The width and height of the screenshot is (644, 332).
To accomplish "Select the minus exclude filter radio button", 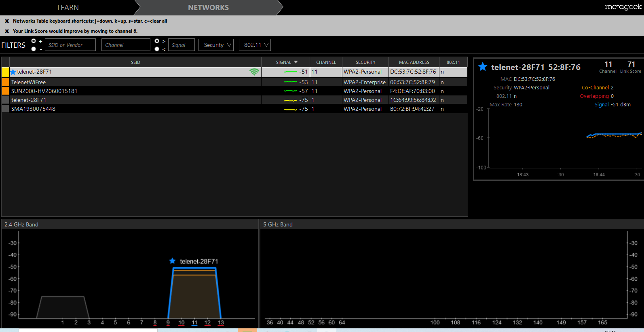I will click(34, 49).
